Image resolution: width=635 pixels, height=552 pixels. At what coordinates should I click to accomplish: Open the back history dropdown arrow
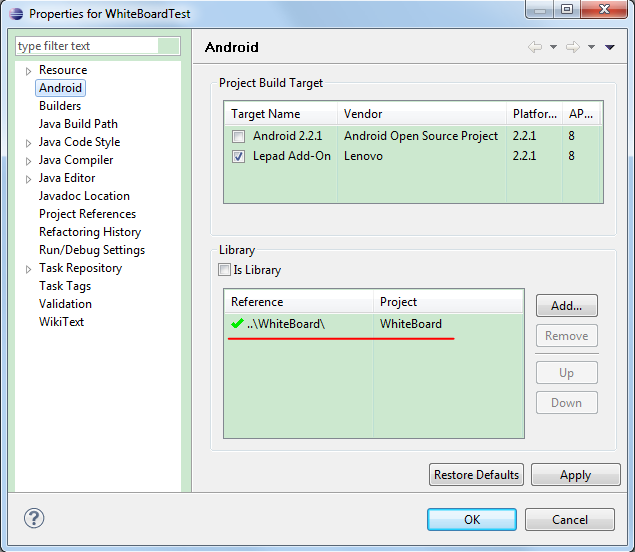click(x=553, y=47)
